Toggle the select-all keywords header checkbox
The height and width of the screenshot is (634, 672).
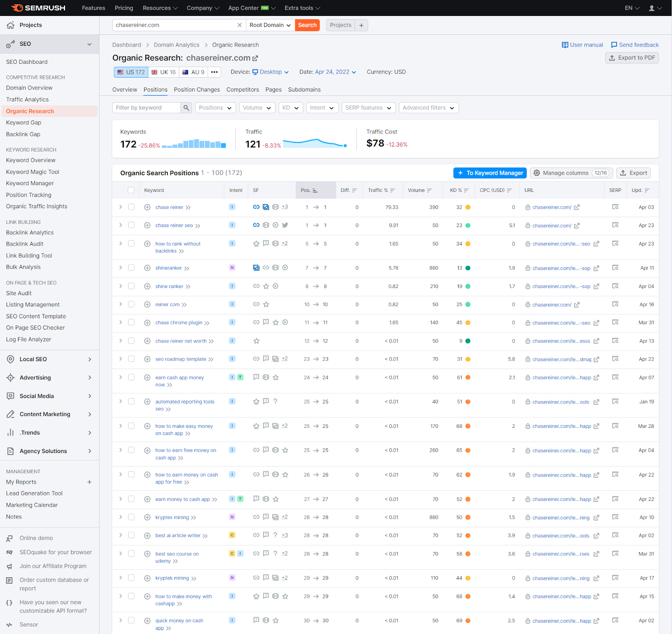pyautogui.click(x=131, y=190)
